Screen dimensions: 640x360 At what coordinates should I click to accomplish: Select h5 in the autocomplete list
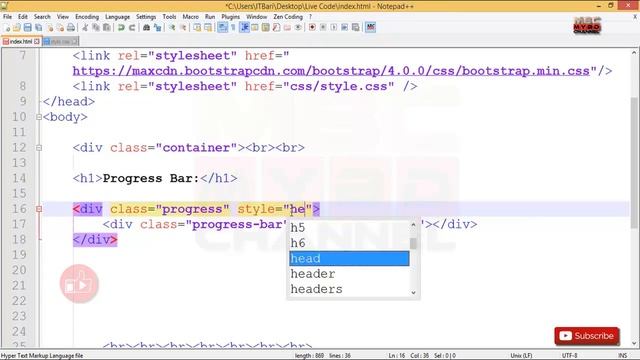[x=349, y=228]
